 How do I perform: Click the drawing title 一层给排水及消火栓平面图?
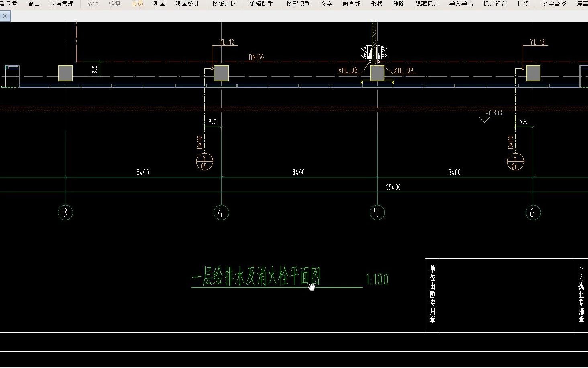click(256, 277)
